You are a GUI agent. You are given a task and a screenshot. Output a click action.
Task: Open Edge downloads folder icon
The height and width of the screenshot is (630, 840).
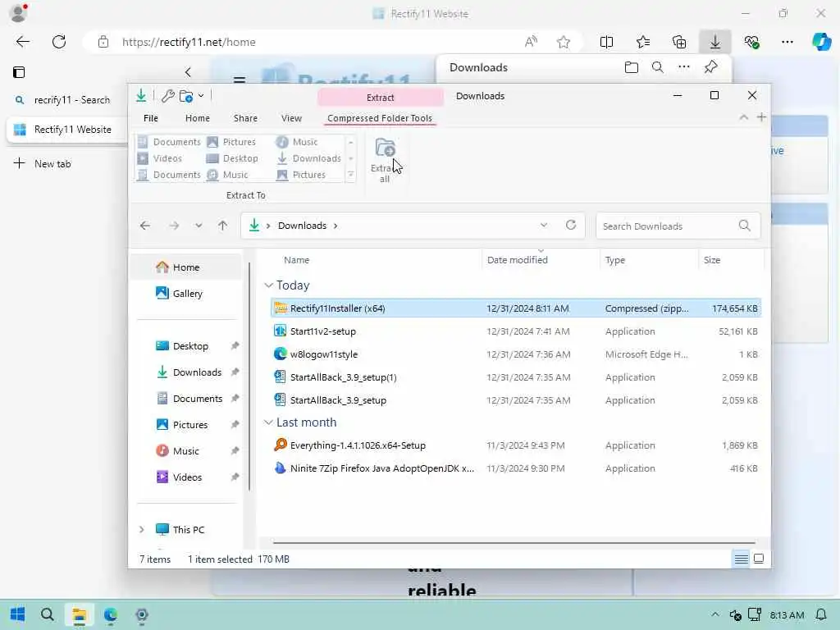[632, 67]
